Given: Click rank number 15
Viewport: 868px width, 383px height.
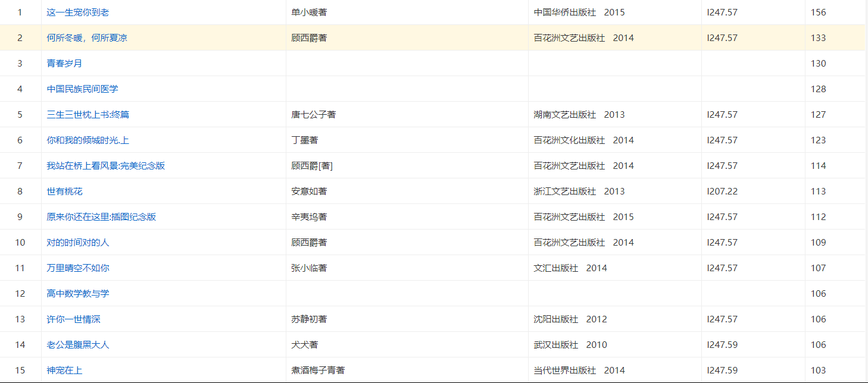Looking at the screenshot, I should (x=20, y=370).
